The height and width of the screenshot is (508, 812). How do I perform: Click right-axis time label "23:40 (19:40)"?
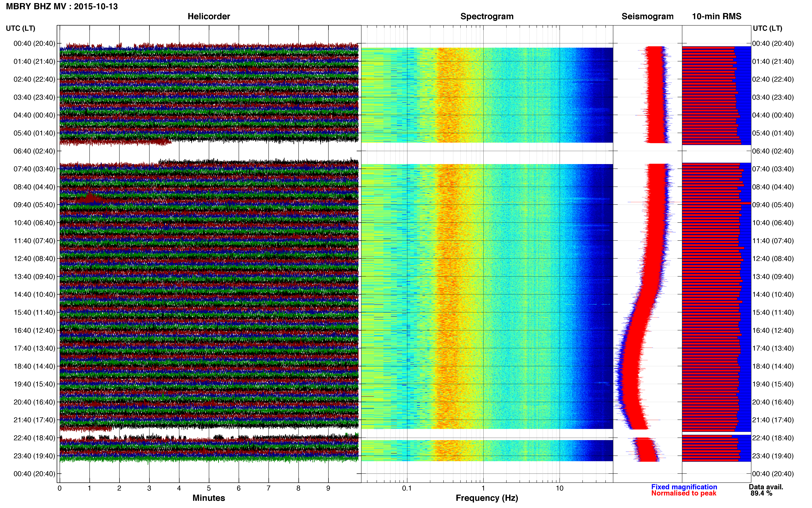[x=773, y=456]
